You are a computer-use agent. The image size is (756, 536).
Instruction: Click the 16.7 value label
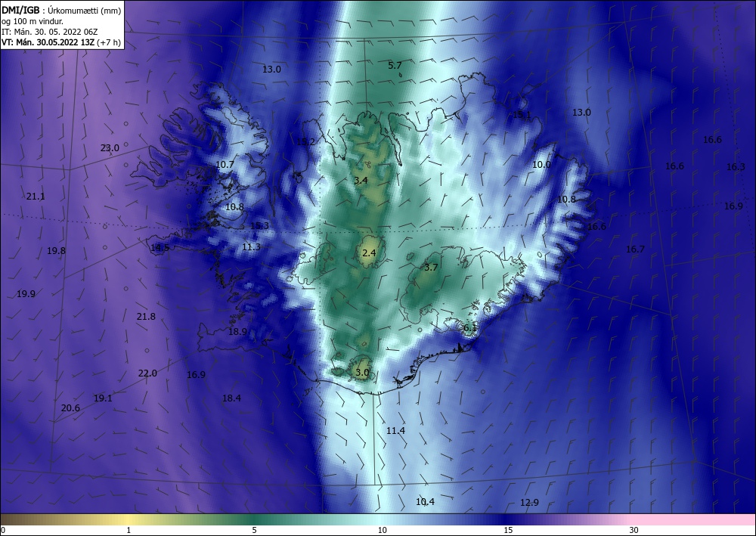pyautogui.click(x=635, y=249)
